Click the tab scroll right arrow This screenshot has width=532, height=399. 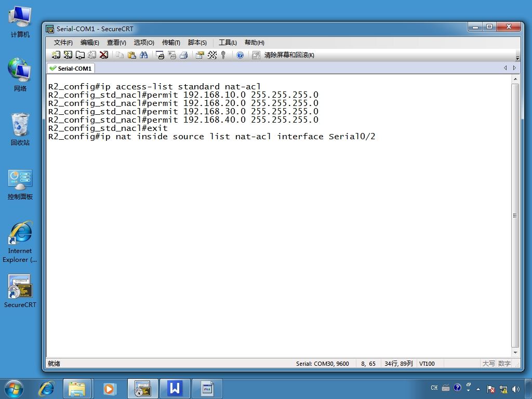pos(514,68)
